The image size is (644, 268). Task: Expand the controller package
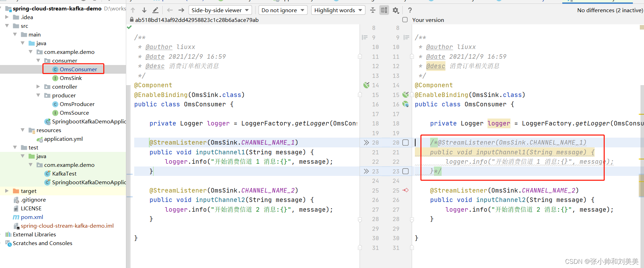(x=38, y=87)
